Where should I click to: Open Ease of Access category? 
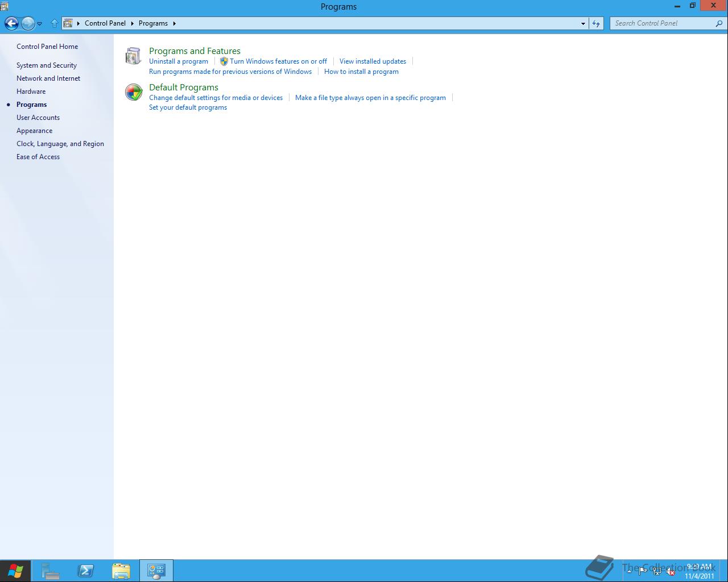click(x=38, y=157)
